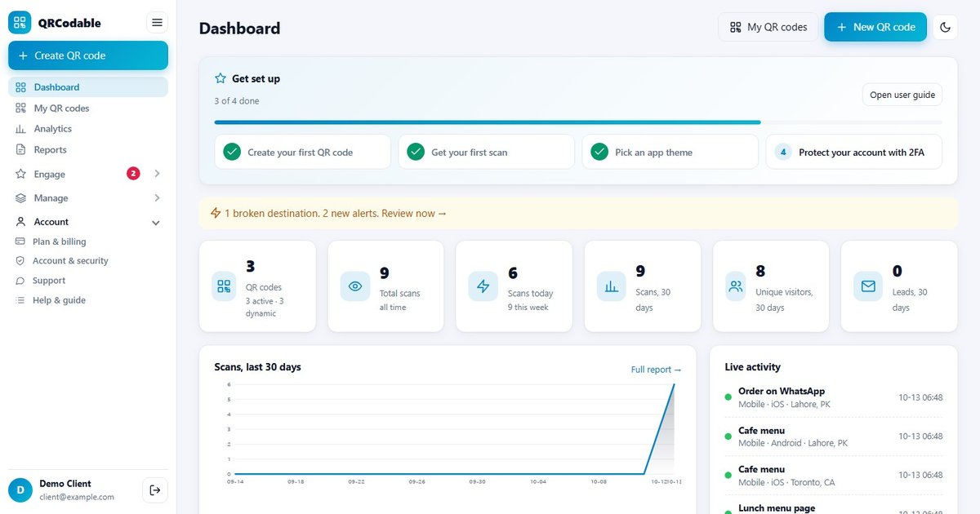
Task: Toggle dark mode with the moon icon
Action: [946, 27]
